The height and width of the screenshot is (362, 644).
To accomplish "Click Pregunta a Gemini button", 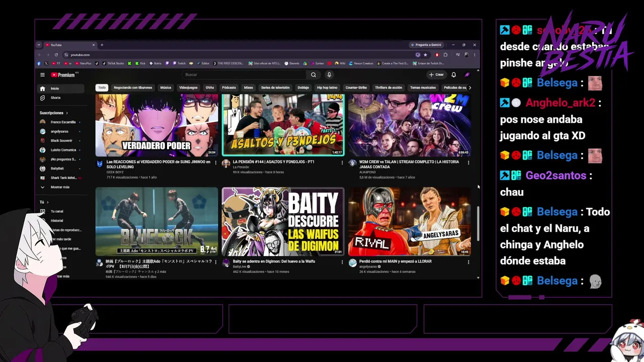I will 426,45.
